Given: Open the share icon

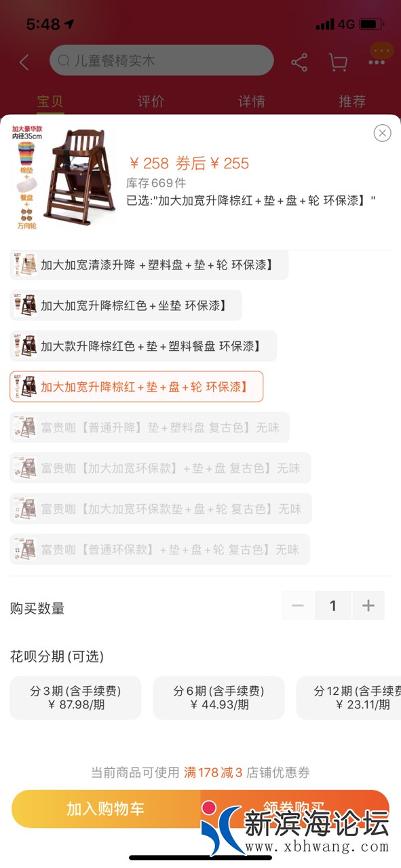Looking at the screenshot, I should click(x=299, y=62).
